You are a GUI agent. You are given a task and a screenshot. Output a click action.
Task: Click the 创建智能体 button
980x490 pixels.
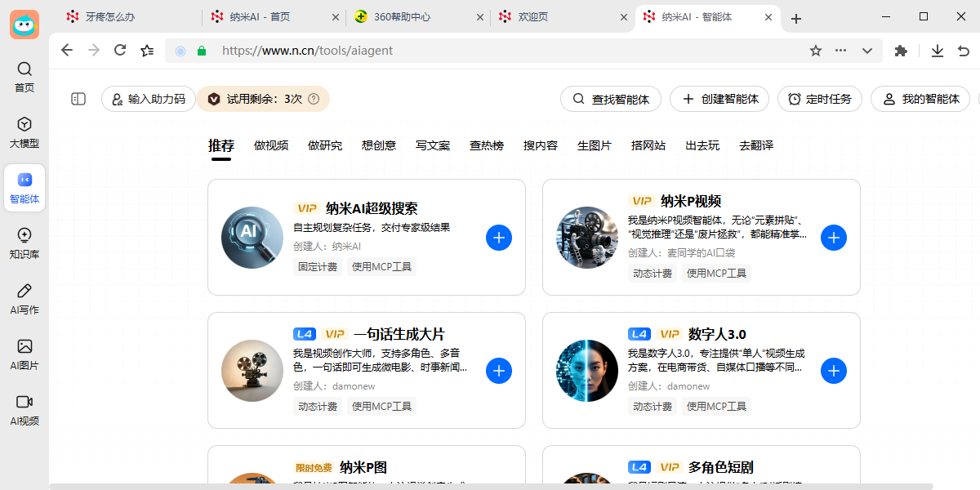tap(719, 99)
